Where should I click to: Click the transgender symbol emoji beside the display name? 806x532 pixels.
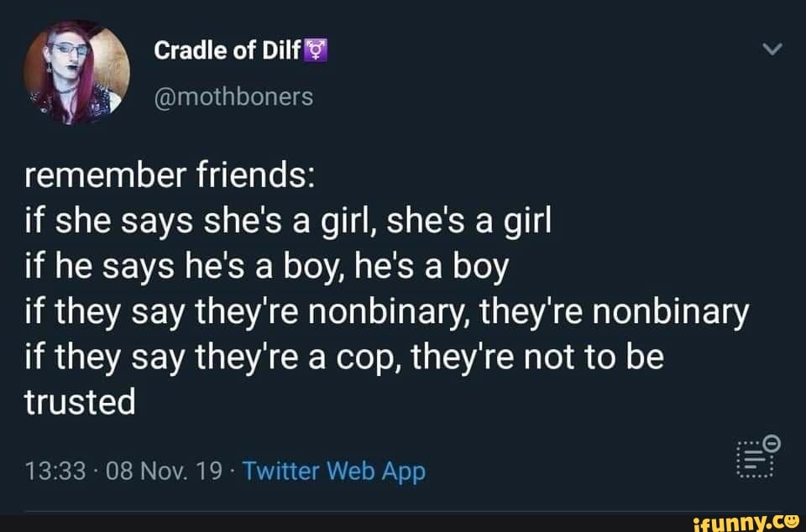pos(314,50)
